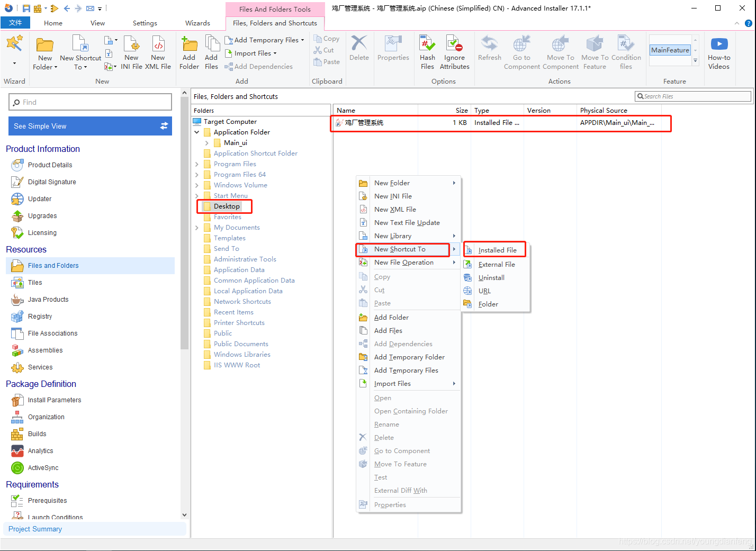Open the Settings ribbon tab
This screenshot has width=756, height=551.
145,23
